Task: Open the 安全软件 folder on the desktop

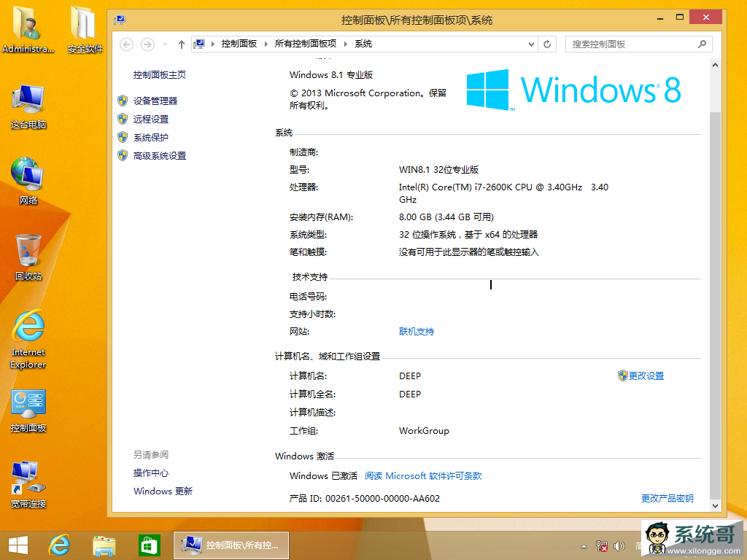Action: pos(85,28)
